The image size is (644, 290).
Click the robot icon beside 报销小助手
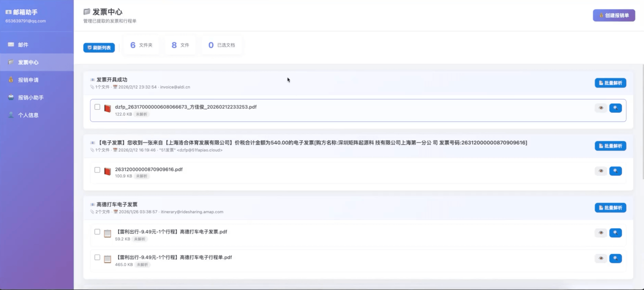[11, 97]
